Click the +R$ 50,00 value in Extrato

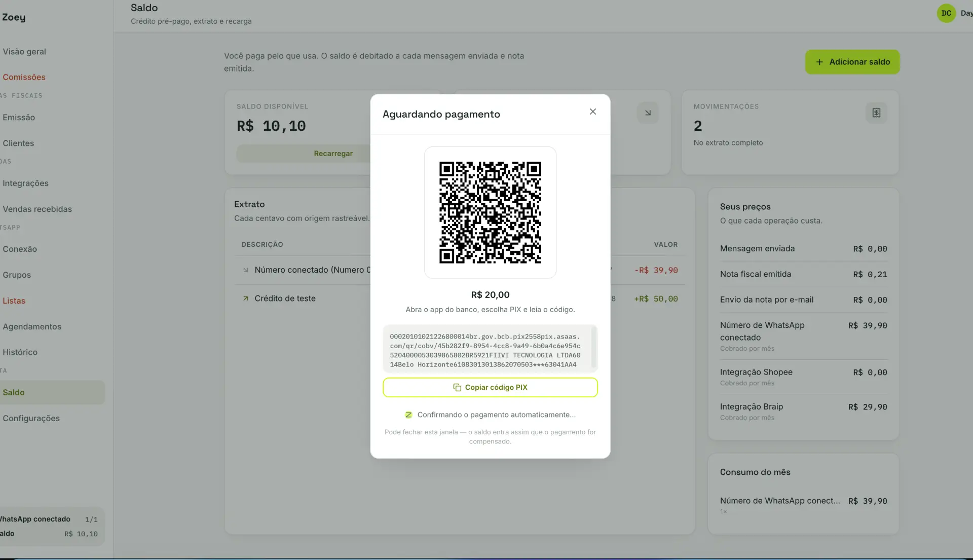click(656, 299)
